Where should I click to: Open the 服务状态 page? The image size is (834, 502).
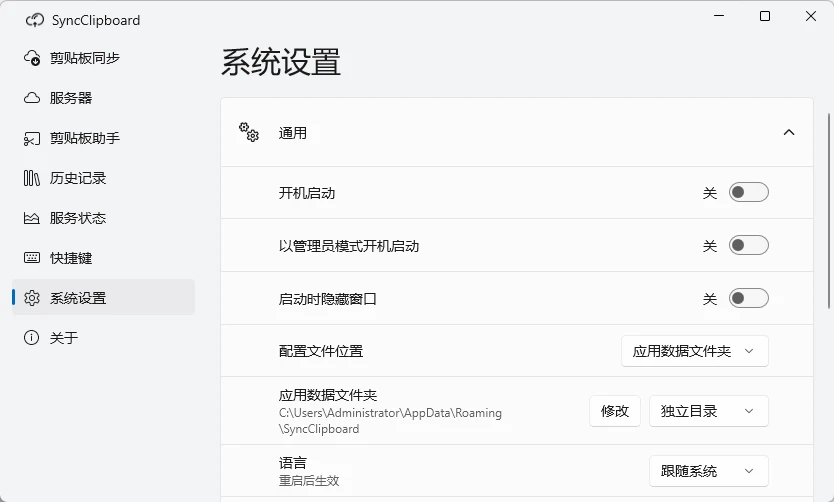[x=103, y=218]
